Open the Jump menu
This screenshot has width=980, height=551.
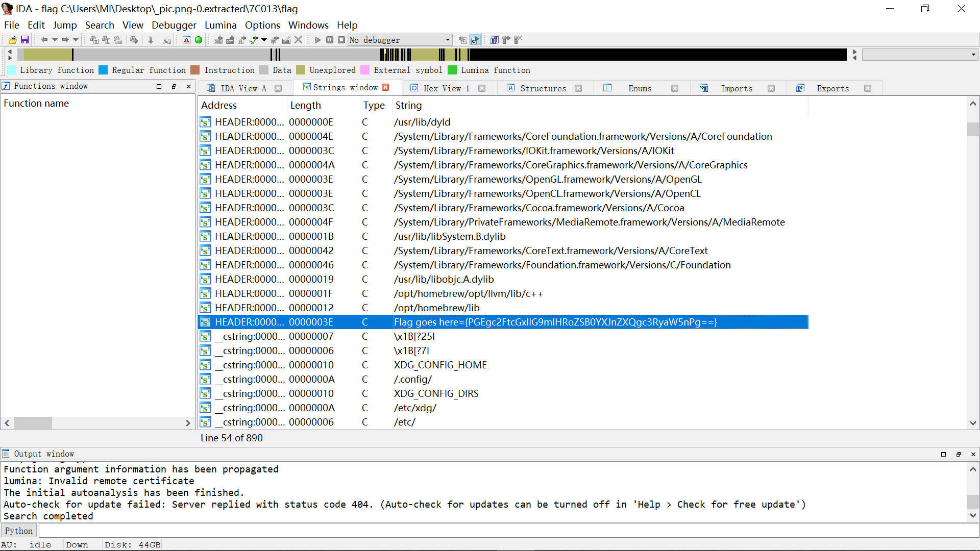pos(65,25)
